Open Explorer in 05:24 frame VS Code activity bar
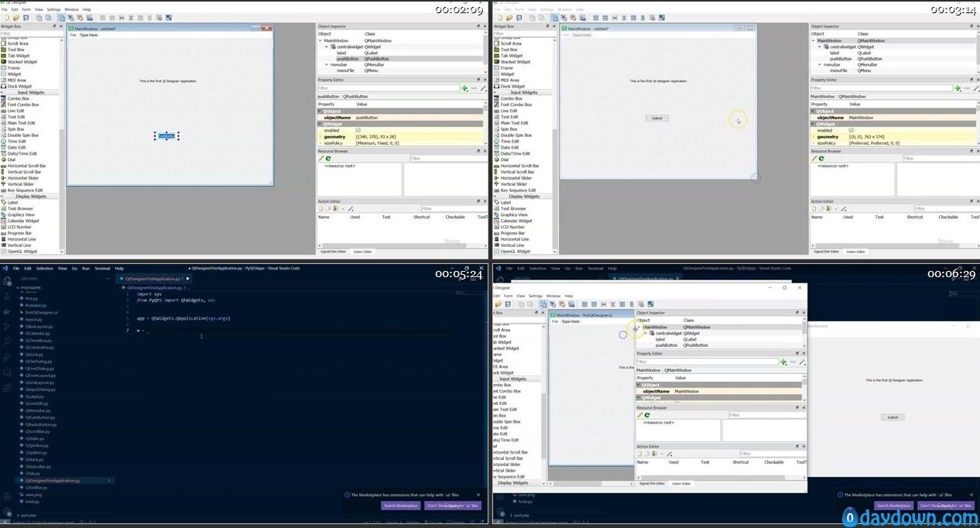Image resolution: width=980 pixels, height=528 pixels. [5, 279]
